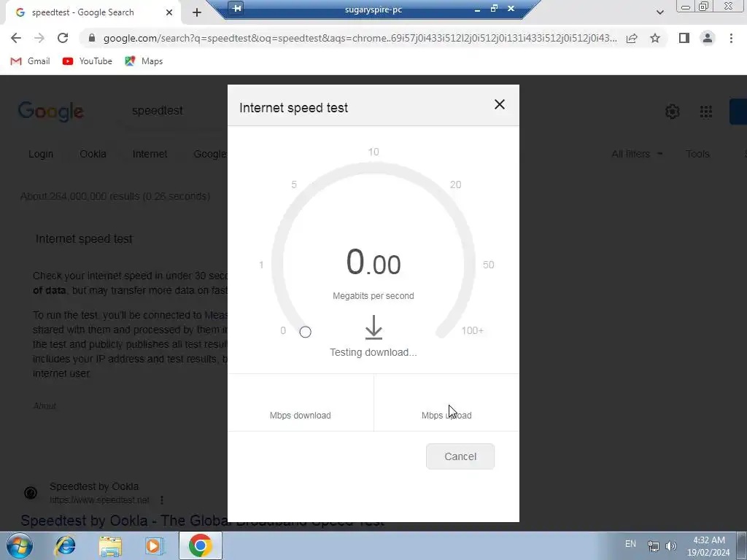Image resolution: width=747 pixels, height=560 pixels.
Task: Click the Google logo
Action: pyautogui.click(x=51, y=112)
